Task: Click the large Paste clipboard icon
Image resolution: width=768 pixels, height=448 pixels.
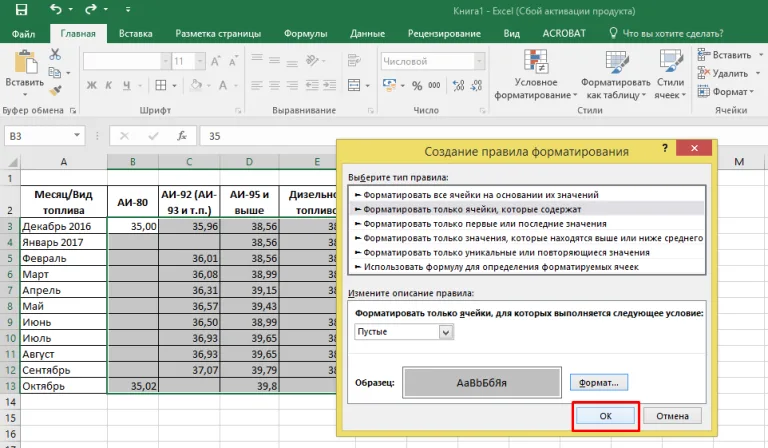Action: coord(25,62)
